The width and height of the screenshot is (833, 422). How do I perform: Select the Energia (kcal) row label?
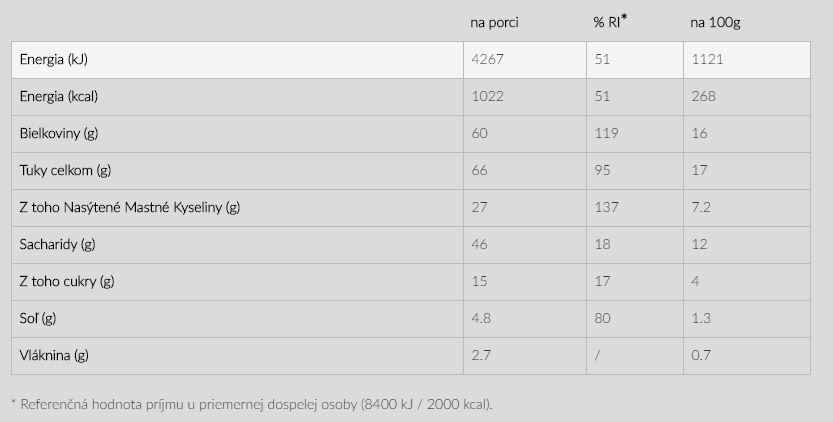(58, 97)
